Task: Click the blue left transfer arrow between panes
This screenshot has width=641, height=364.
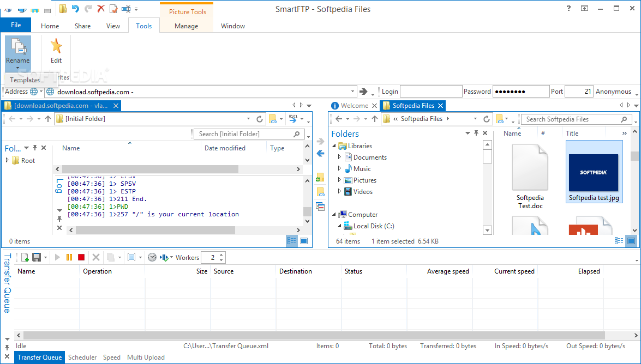Action: pyautogui.click(x=321, y=154)
